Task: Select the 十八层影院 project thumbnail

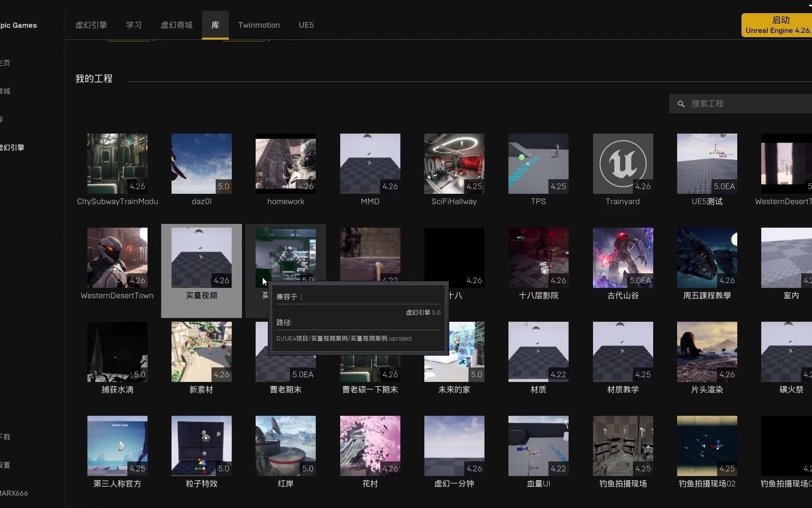Action: (539, 258)
